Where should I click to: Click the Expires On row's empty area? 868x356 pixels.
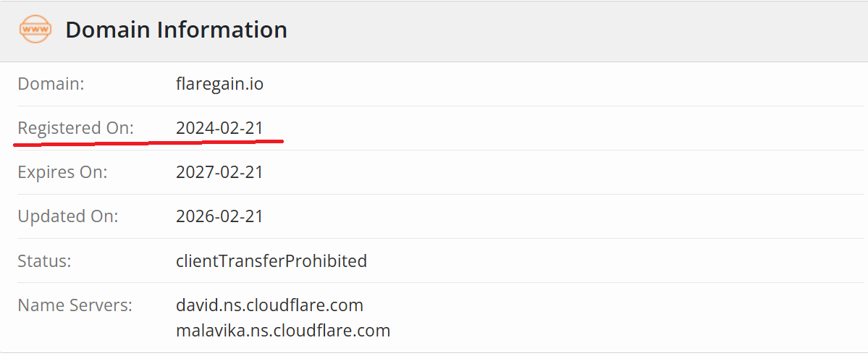pyautogui.click(x=563, y=172)
